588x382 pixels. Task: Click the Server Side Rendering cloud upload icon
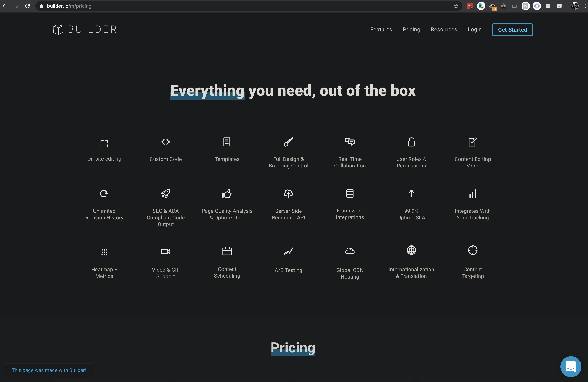coord(288,193)
